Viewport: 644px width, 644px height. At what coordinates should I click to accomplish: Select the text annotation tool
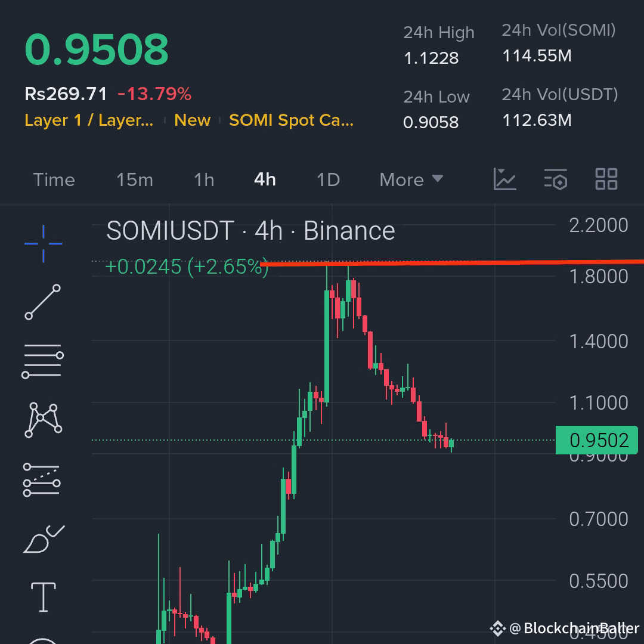click(x=44, y=597)
